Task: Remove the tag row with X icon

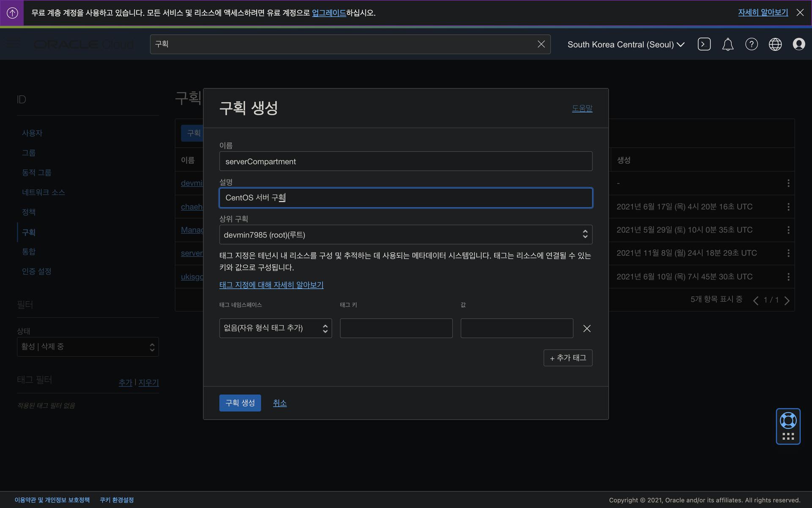Action: click(587, 329)
